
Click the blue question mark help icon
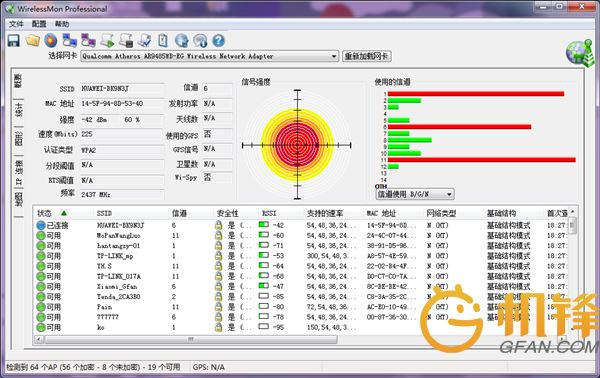(218, 41)
